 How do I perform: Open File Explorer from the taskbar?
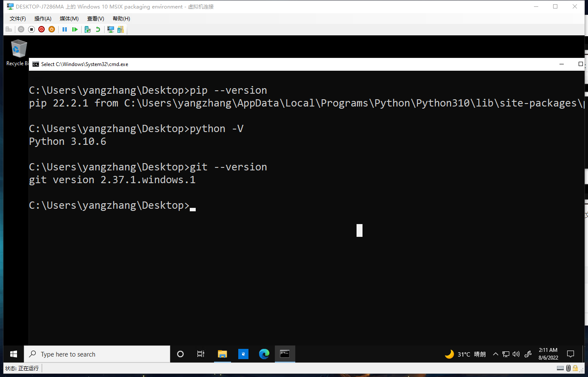(222, 354)
